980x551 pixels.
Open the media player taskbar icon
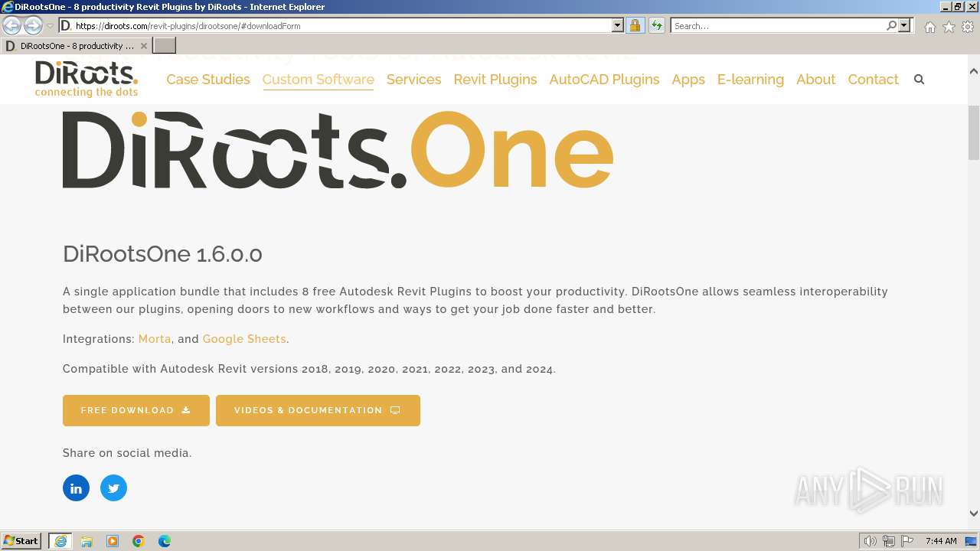pos(113,541)
